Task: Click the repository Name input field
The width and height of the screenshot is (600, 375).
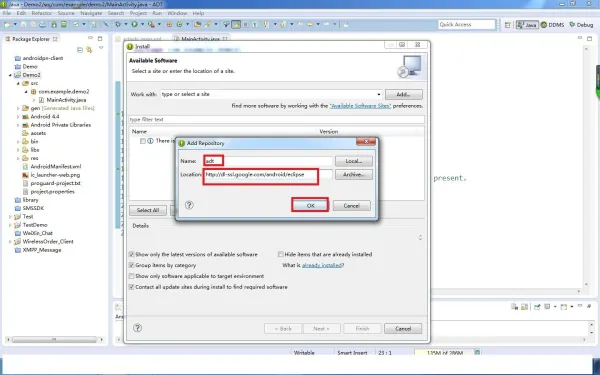Action: point(268,161)
